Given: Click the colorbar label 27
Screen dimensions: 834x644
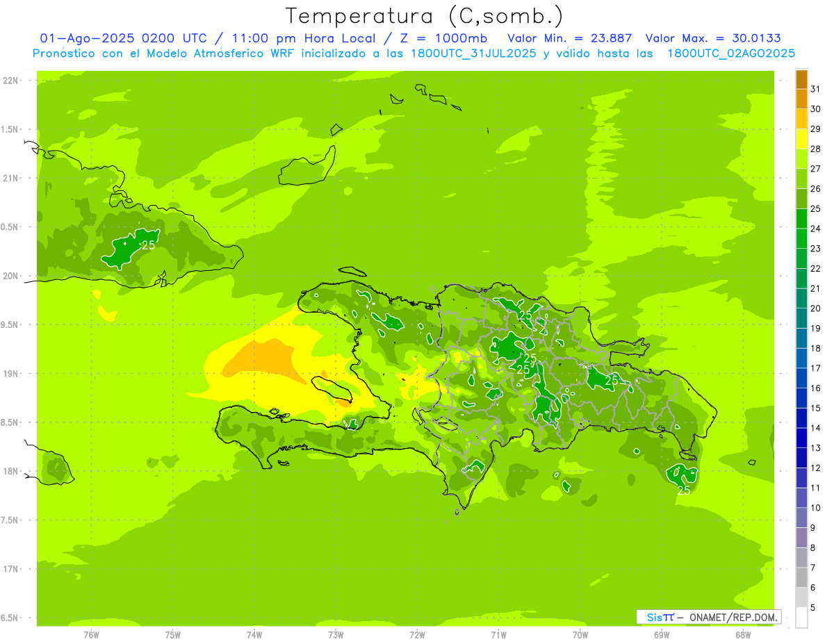Looking at the screenshot, I should pos(816,169).
